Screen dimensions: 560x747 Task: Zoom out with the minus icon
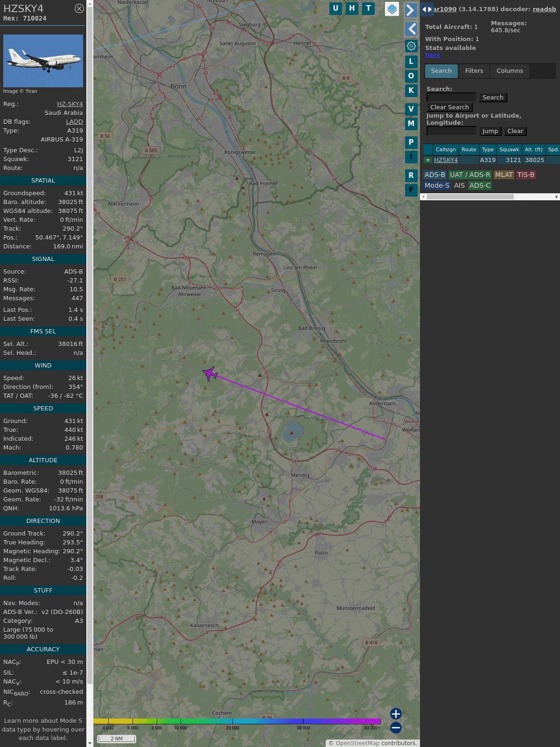396,727
